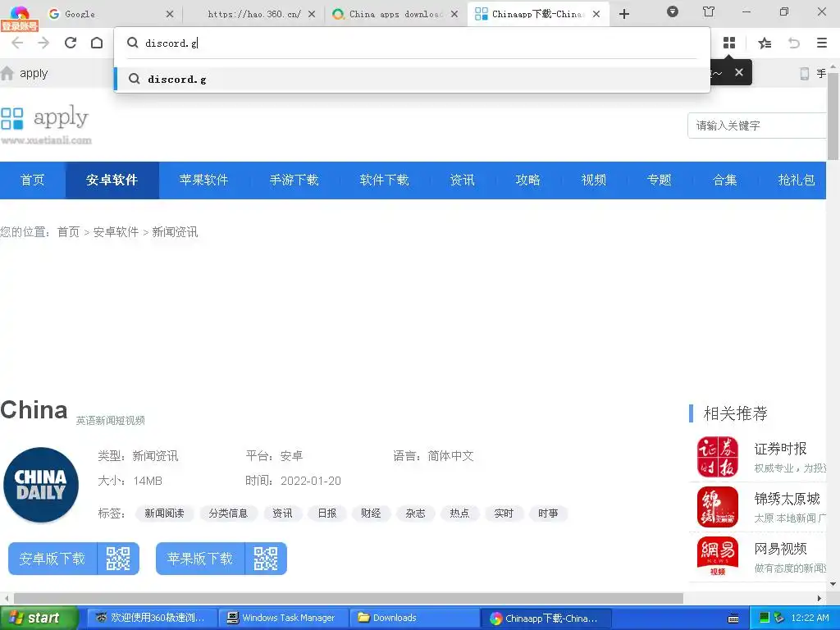
Task: Open 首页 in blue navigation bar
Action: pyautogui.click(x=32, y=180)
